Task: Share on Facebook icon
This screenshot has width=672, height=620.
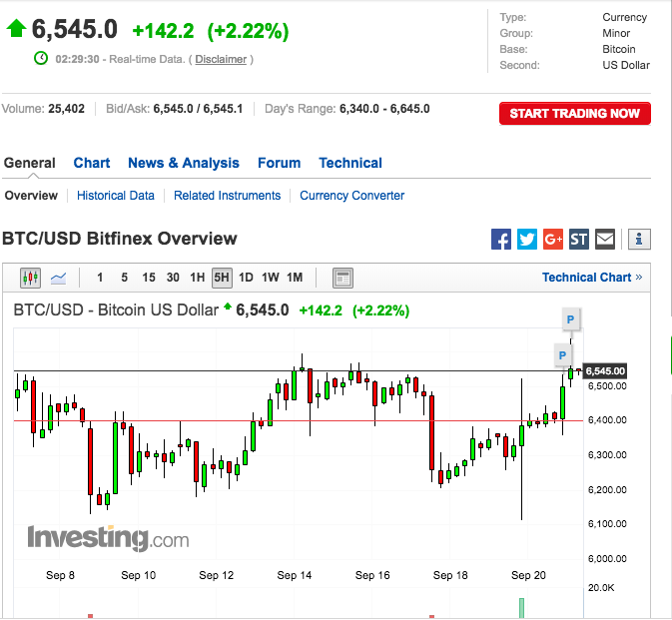Action: (x=501, y=239)
